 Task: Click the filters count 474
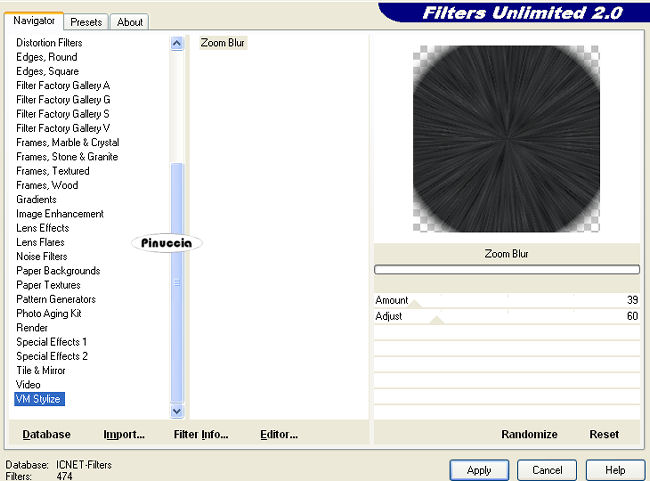65,476
